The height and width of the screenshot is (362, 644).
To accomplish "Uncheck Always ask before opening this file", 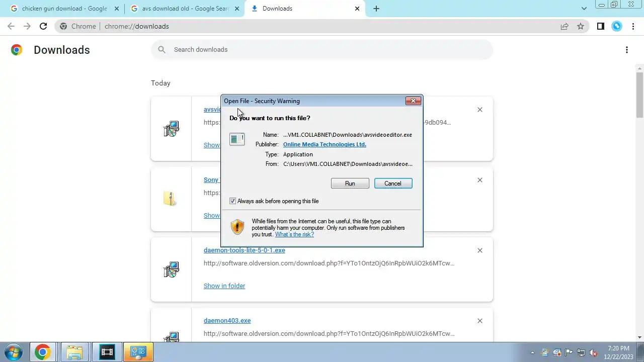I will (232, 201).
